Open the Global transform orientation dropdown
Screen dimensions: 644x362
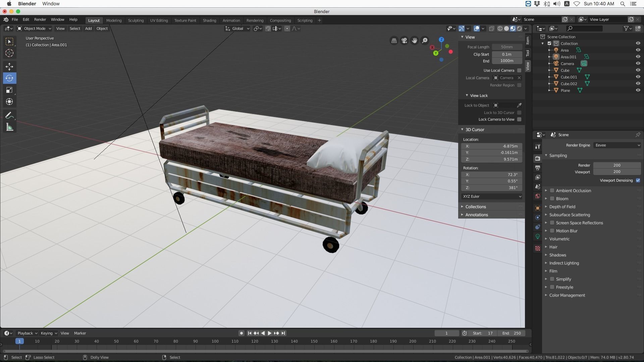point(237,28)
